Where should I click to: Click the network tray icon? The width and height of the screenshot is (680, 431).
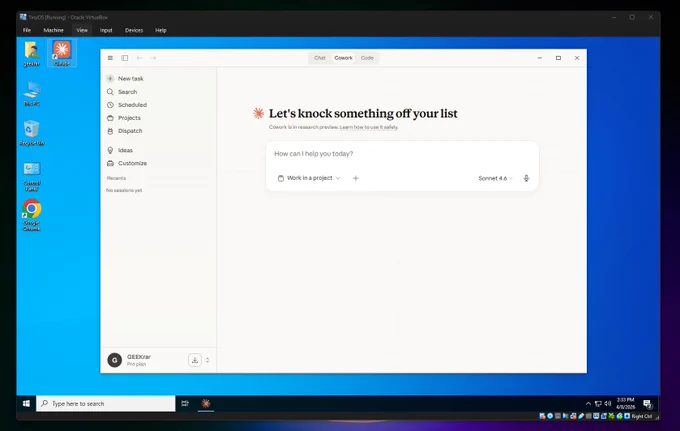tap(598, 404)
